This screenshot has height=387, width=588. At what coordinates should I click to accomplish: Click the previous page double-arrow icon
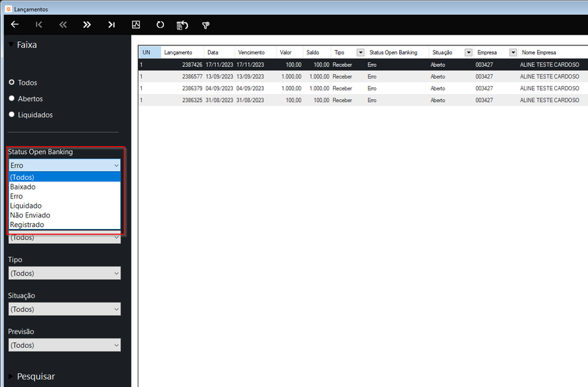tap(63, 25)
